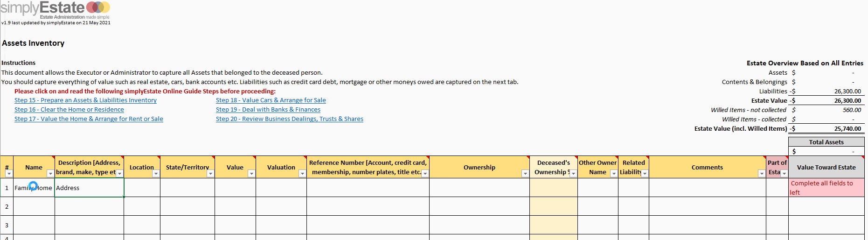868x240 pixels.
Task: Open the Valuation column filter dropdown
Action: [302, 174]
